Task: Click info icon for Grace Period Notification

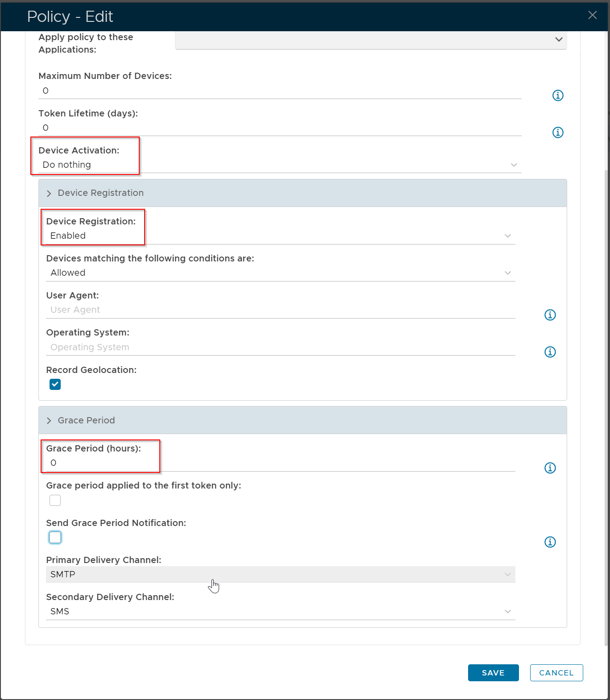Action: click(x=550, y=542)
